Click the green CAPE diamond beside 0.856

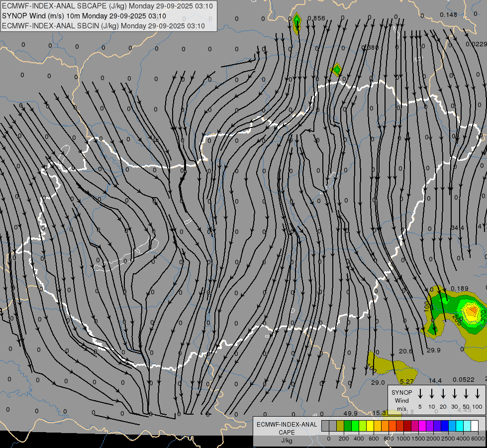[297, 22]
